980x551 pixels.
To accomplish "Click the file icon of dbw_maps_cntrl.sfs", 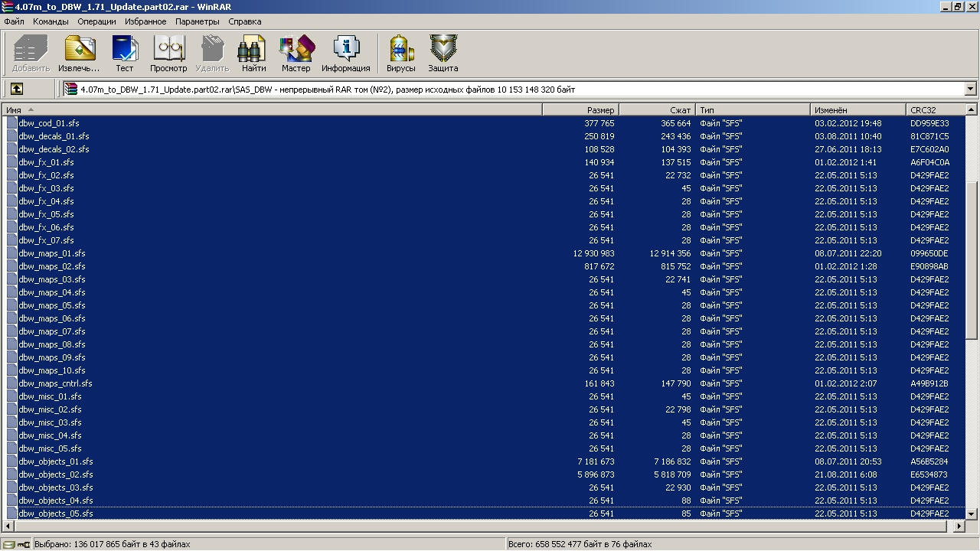I will coord(12,383).
